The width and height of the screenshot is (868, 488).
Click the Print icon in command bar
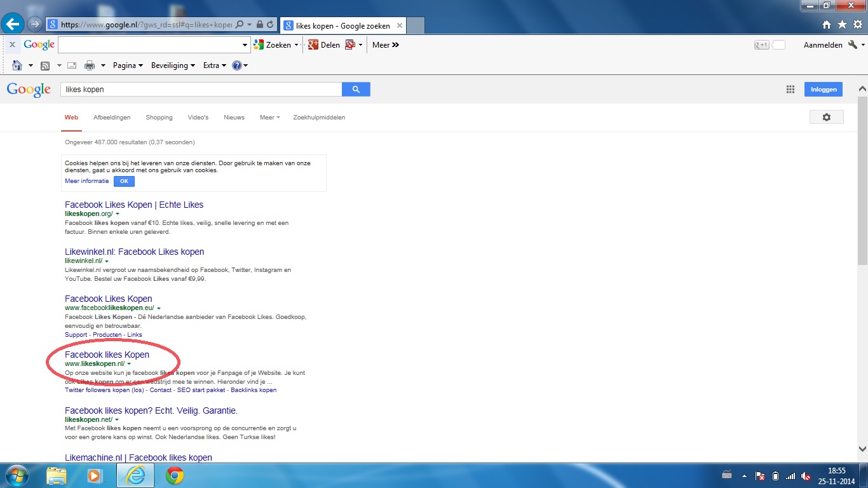point(90,65)
